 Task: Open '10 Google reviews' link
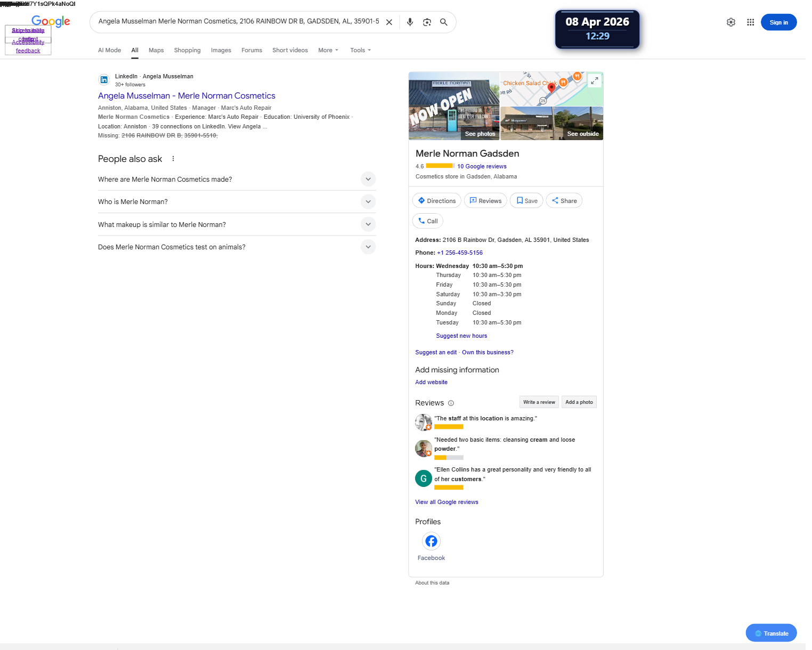click(x=482, y=167)
